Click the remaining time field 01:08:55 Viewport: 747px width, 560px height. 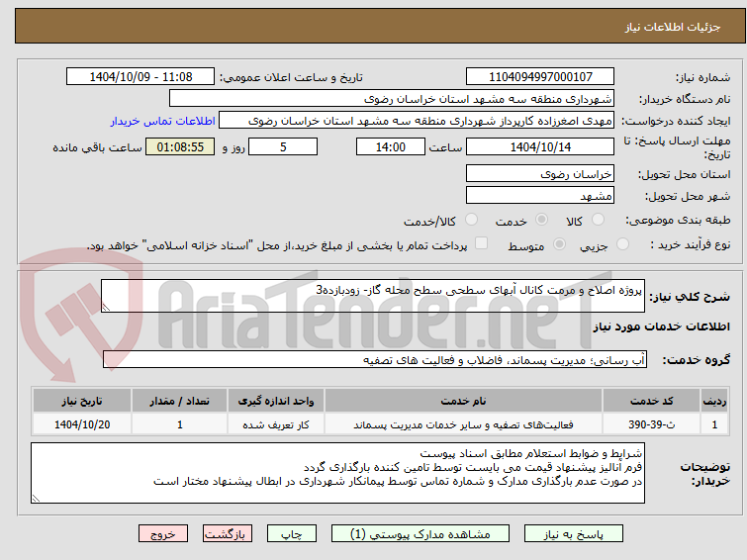click(x=180, y=146)
